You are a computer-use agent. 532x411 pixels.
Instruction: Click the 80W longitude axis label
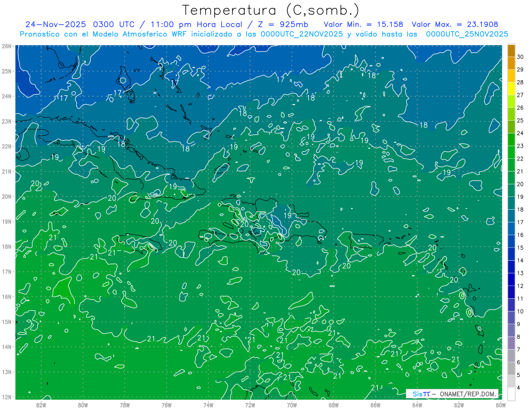[83, 405]
